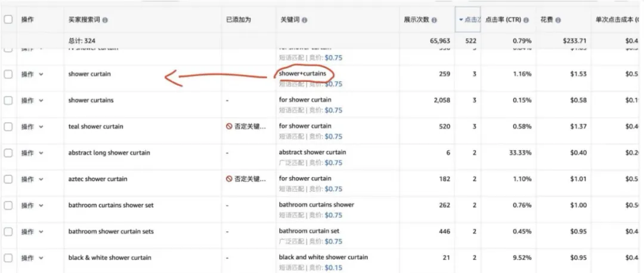Click sort arrow on 点击次数 column

(461, 20)
